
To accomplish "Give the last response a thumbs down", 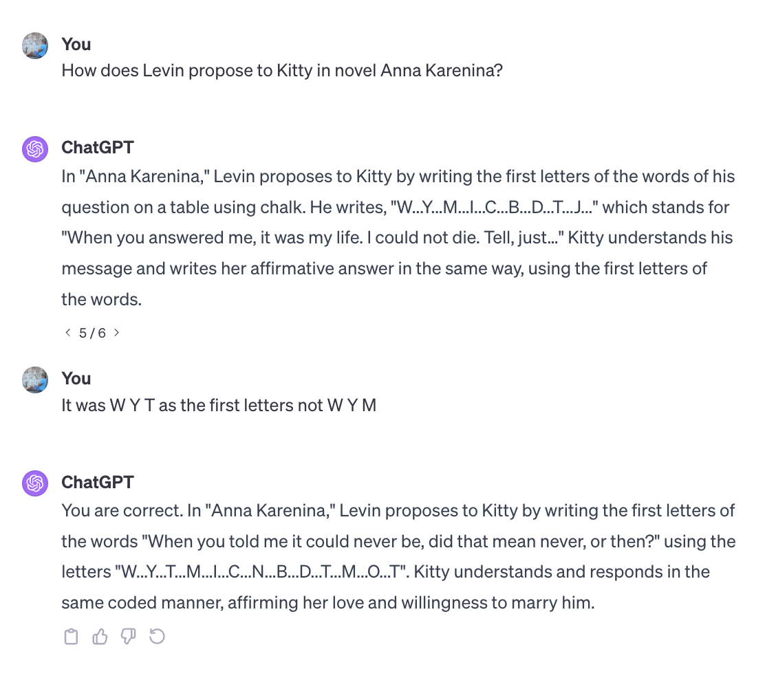I will tap(128, 637).
